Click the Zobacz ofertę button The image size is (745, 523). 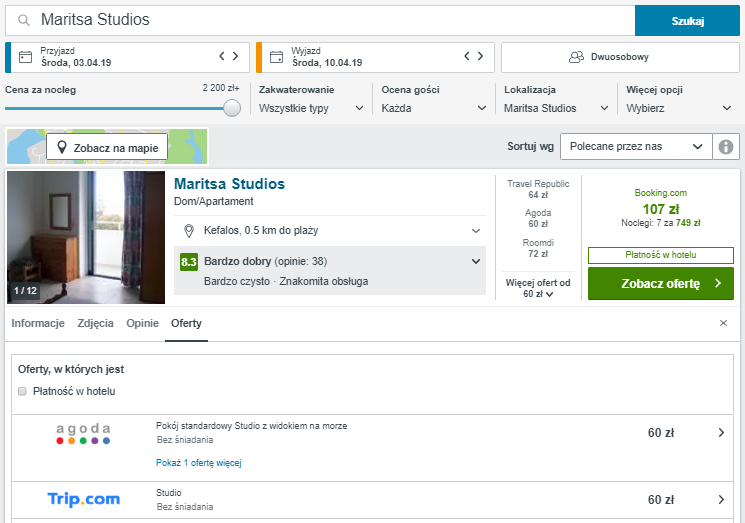pyautogui.click(x=660, y=284)
